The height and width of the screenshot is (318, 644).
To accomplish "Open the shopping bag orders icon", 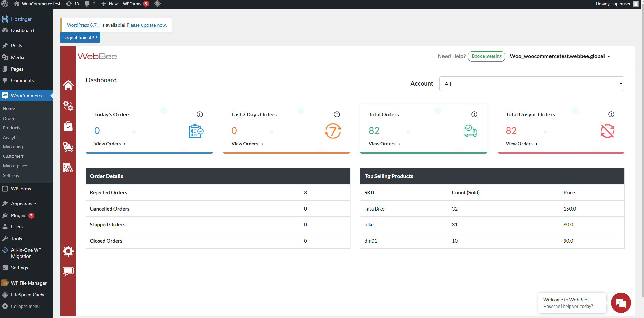I will [68, 126].
